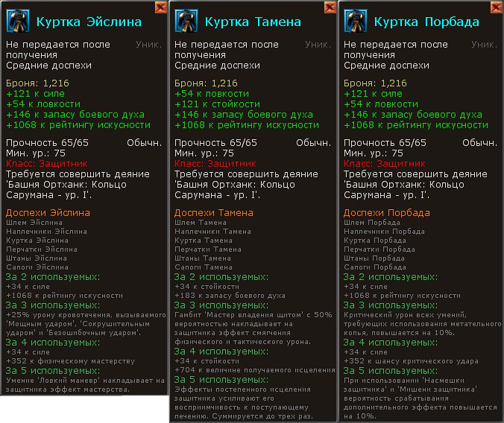Click Броня: 1,216 in Эйслина tooltip
Screen dimensions: 504x423
click(x=37, y=83)
